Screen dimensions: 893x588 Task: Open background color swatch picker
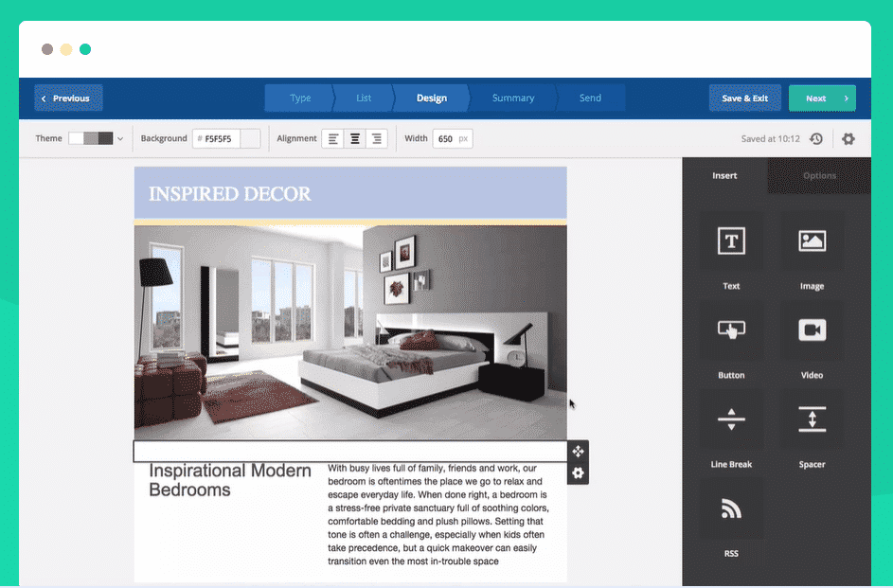(250, 138)
